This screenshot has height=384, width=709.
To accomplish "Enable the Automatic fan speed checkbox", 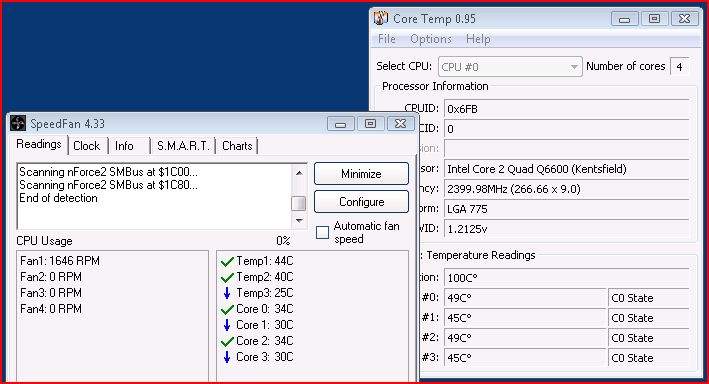I will coord(322,232).
